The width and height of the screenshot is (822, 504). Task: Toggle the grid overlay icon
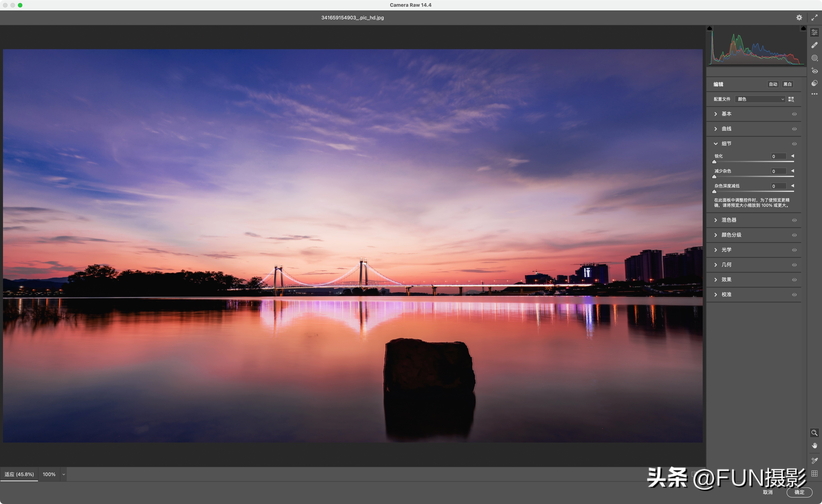coord(814,473)
